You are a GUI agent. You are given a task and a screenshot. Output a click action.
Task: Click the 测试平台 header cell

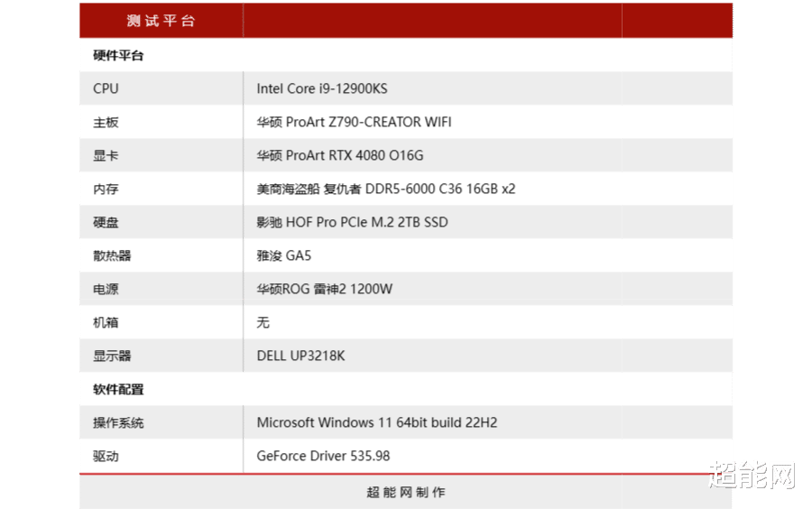[161, 21]
